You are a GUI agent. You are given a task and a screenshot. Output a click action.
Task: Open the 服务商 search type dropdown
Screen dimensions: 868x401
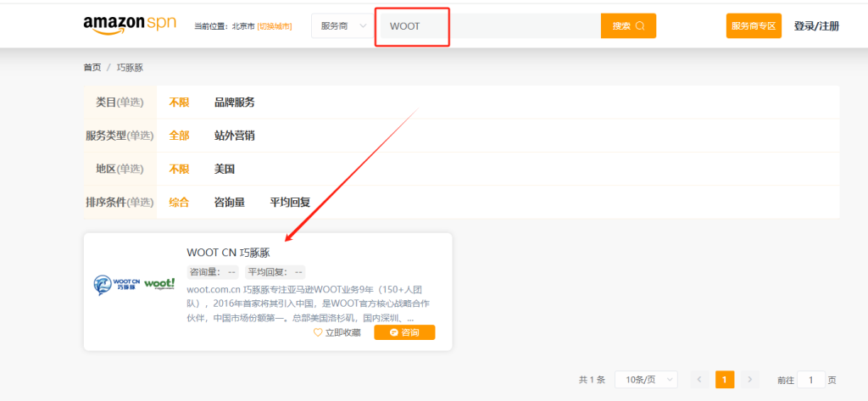tap(342, 25)
